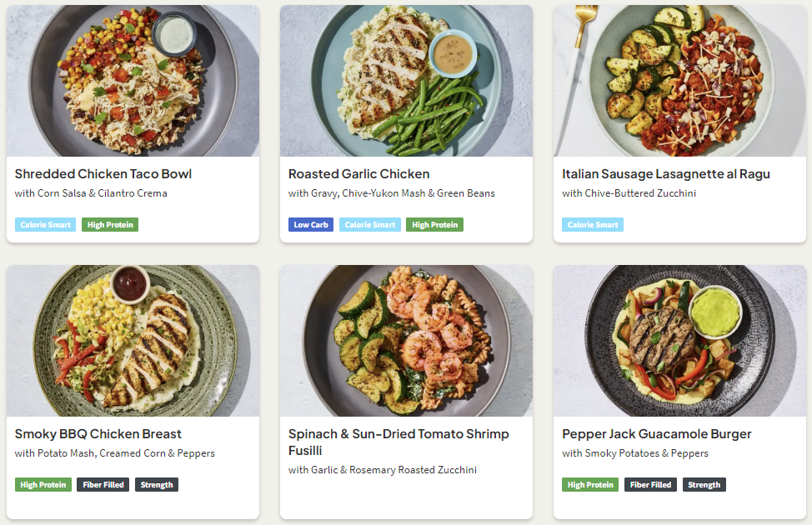Select the Italian Sausage Lasagnette meal image
The height and width of the screenshot is (525, 812).
point(679,81)
